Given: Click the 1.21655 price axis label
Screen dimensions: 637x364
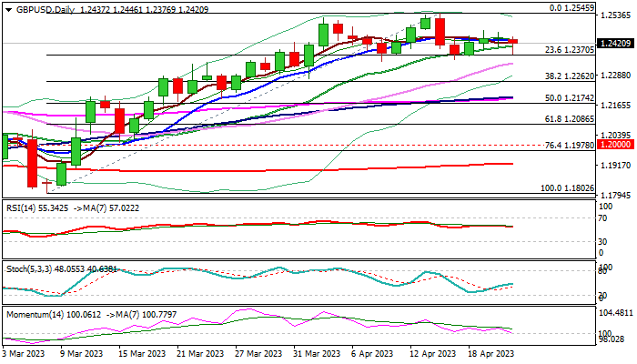Looking at the screenshot, I should pos(616,106).
